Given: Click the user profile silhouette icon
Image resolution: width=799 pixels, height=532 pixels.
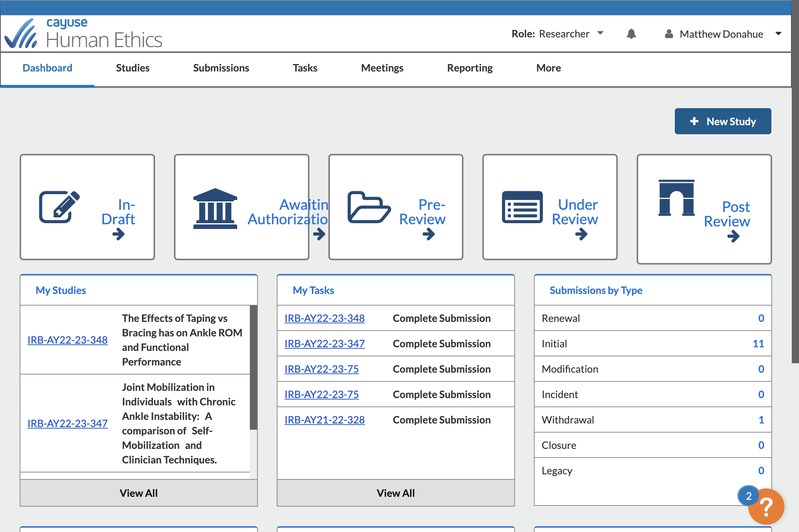Looking at the screenshot, I should click(669, 34).
